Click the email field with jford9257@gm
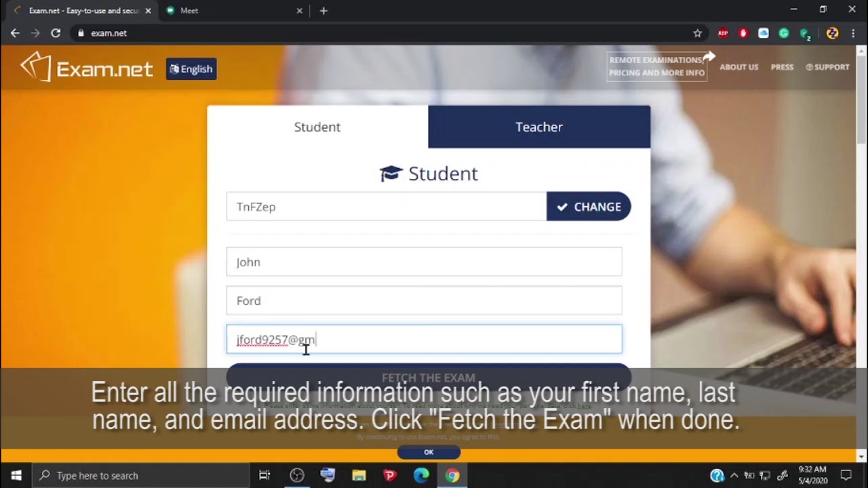Viewport: 868px width, 488px height. point(424,339)
